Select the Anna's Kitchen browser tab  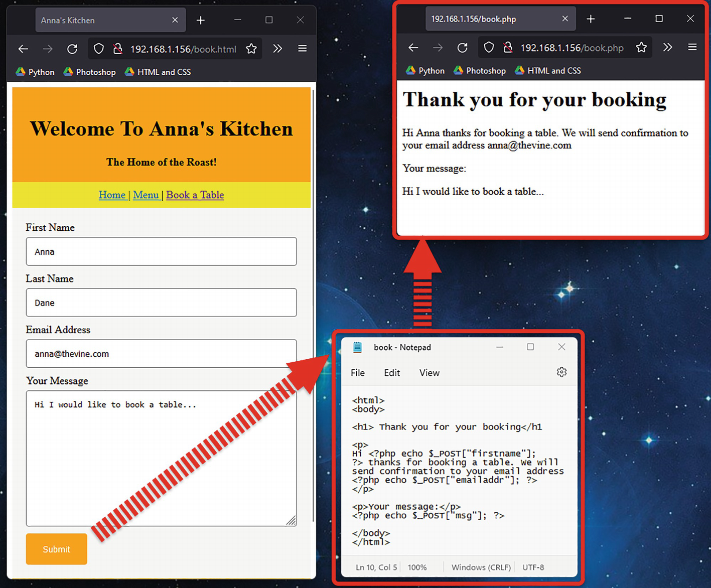coord(100,20)
